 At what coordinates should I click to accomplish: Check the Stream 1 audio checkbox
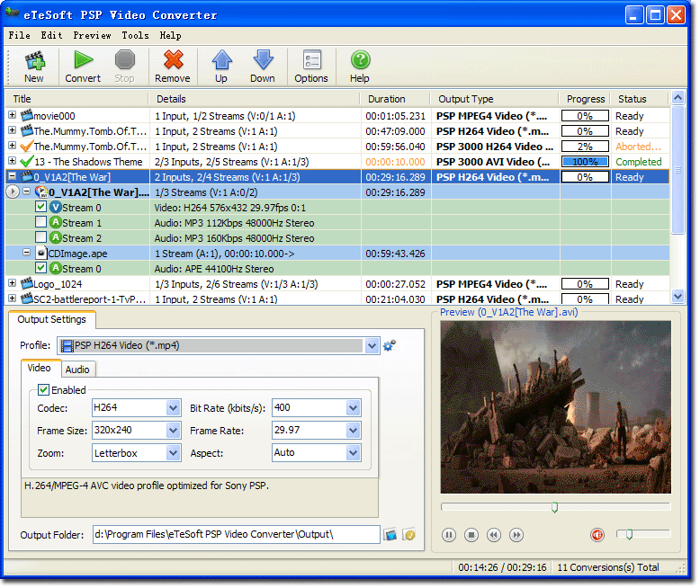(41, 222)
